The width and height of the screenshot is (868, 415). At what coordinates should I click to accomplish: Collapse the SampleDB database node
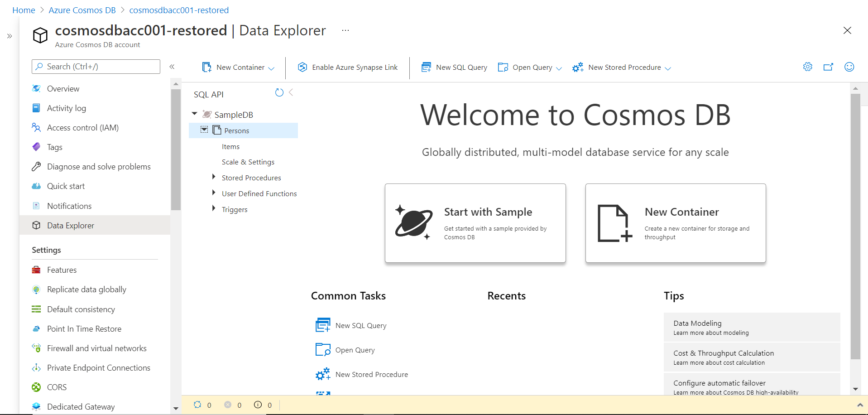coord(195,114)
